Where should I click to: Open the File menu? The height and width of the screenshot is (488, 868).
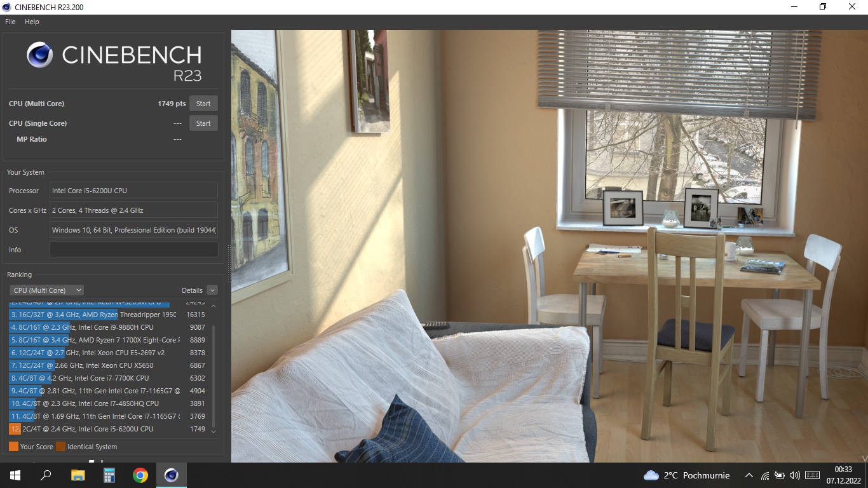10,22
